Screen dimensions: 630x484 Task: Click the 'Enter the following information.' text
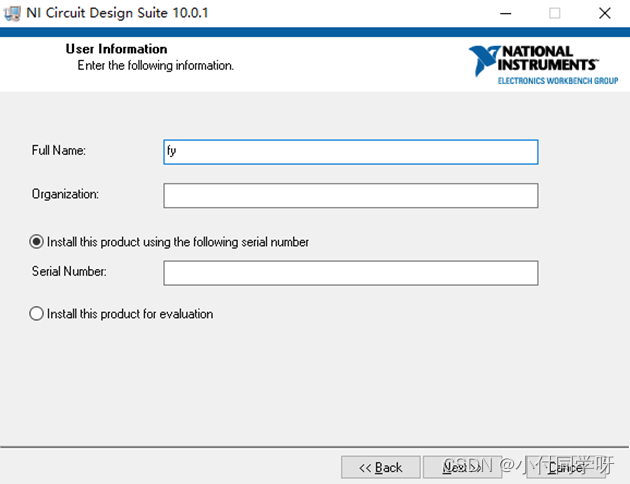[x=155, y=65]
